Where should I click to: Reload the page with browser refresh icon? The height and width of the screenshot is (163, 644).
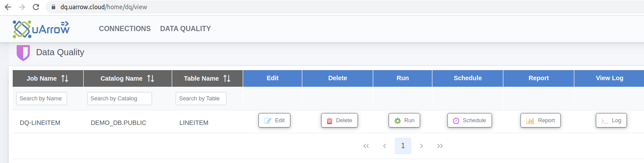point(36,7)
